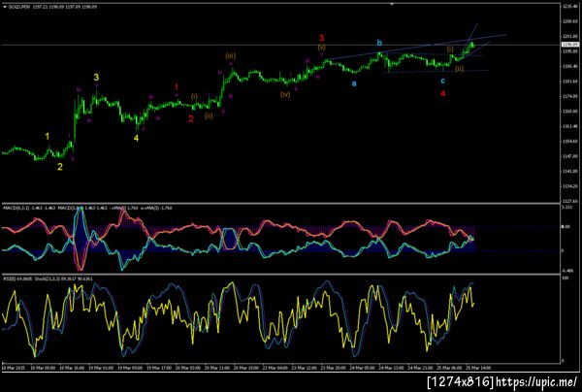
Task: Select the yellow wave label 4
Action: [x=136, y=138]
